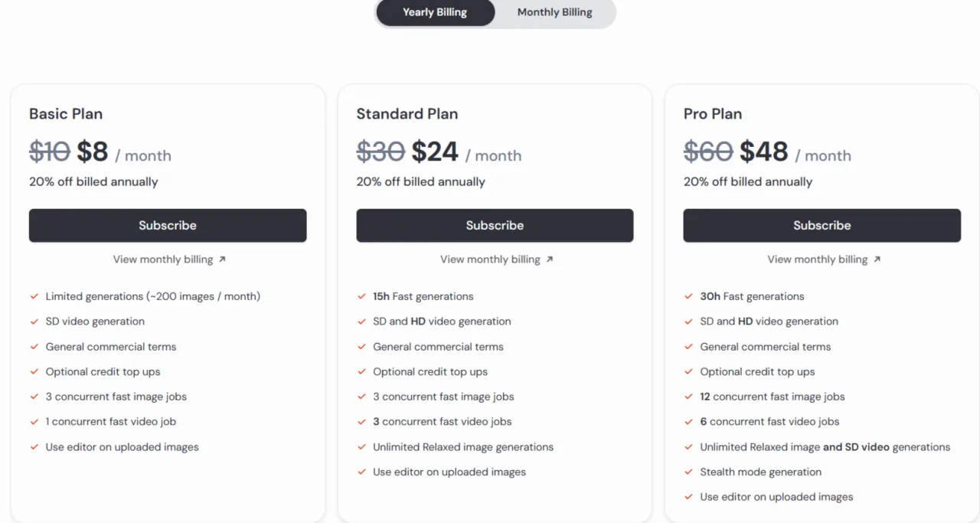Click arrow icon beside Standard monthly billing link
Image resolution: width=980 pixels, height=523 pixels.
(x=550, y=260)
